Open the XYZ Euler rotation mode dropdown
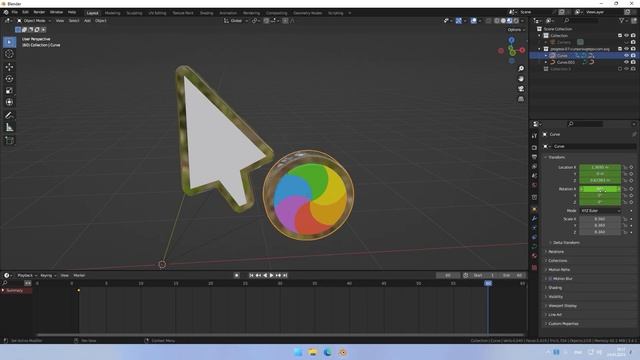Image resolution: width=640 pixels, height=360 pixels. tap(600, 211)
